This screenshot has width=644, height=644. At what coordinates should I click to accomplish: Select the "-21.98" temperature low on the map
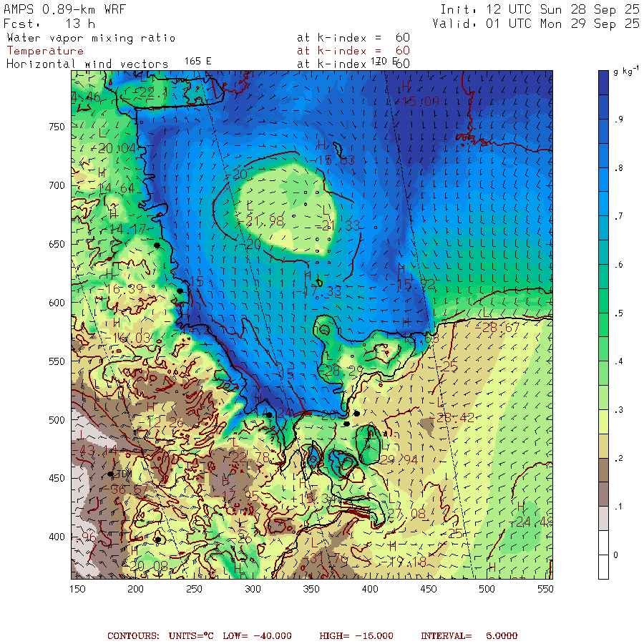pos(265,222)
